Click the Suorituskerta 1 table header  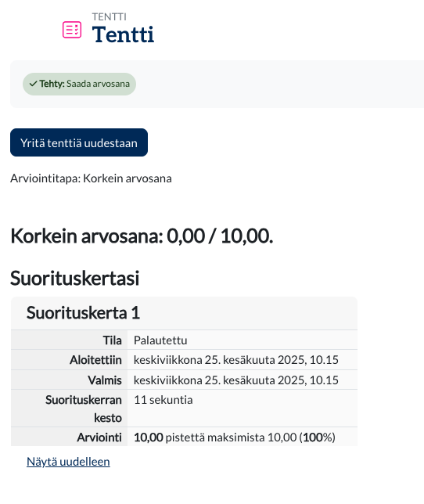click(x=83, y=313)
